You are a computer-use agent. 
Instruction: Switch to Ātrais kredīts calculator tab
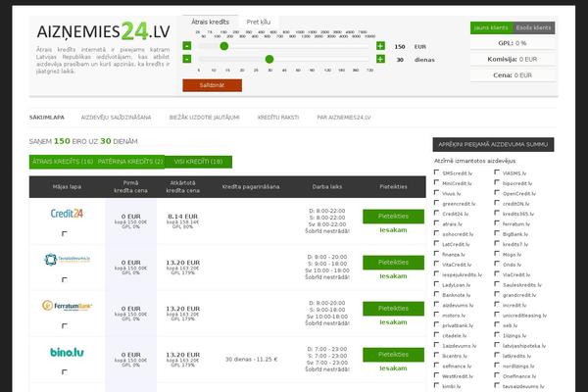[211, 22]
